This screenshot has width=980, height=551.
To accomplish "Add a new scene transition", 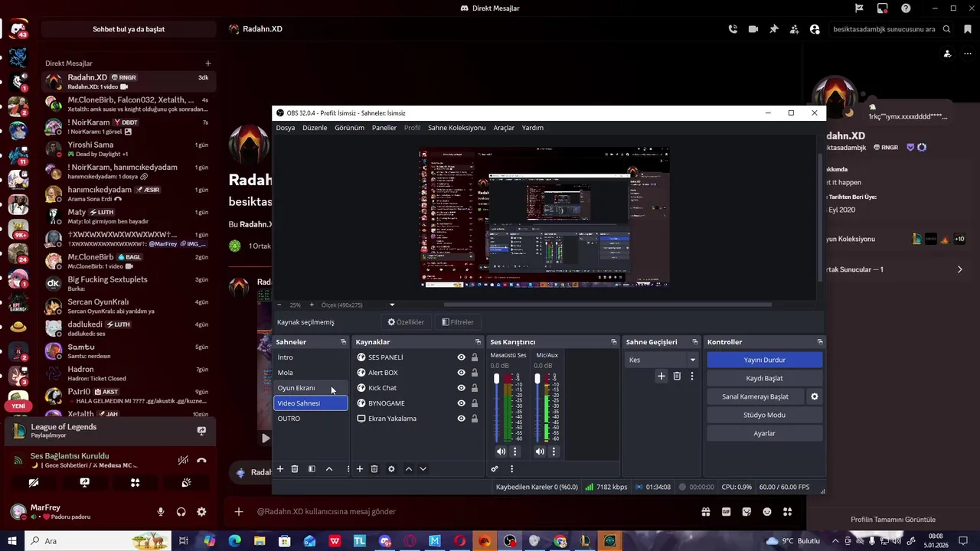I will tap(661, 376).
